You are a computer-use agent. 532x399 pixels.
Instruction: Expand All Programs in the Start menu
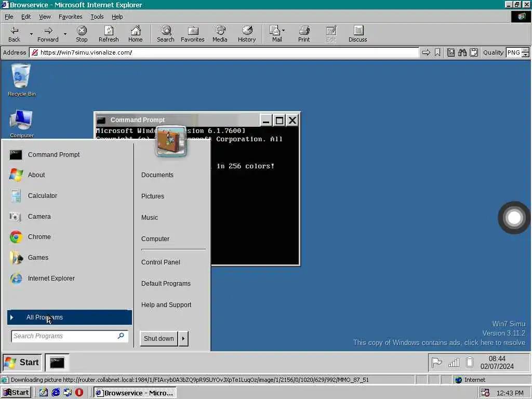pyautogui.click(x=70, y=317)
